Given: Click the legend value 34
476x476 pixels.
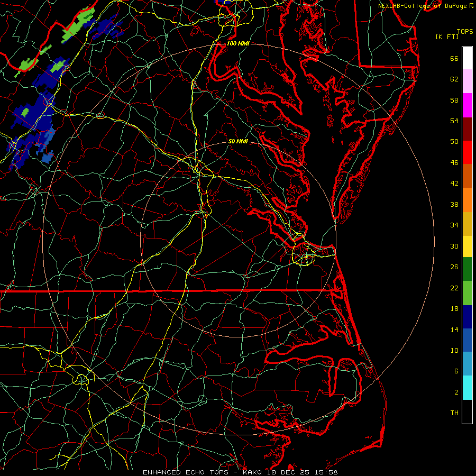Looking at the screenshot, I should (x=454, y=225).
